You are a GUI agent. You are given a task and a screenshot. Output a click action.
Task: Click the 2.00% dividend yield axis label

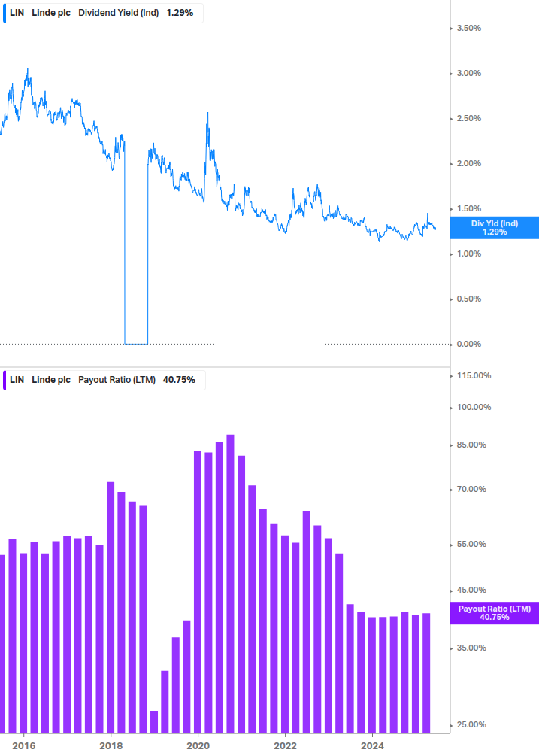[x=468, y=163]
